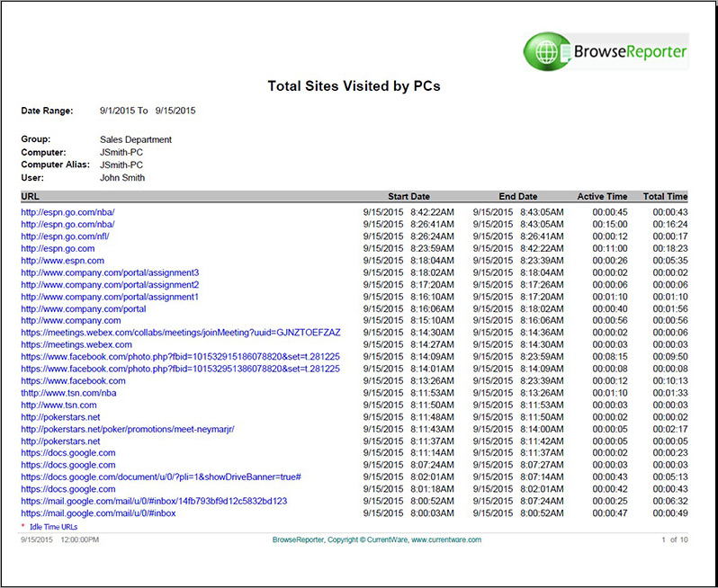Click the Active Time column header
The width and height of the screenshot is (718, 588).
602,196
